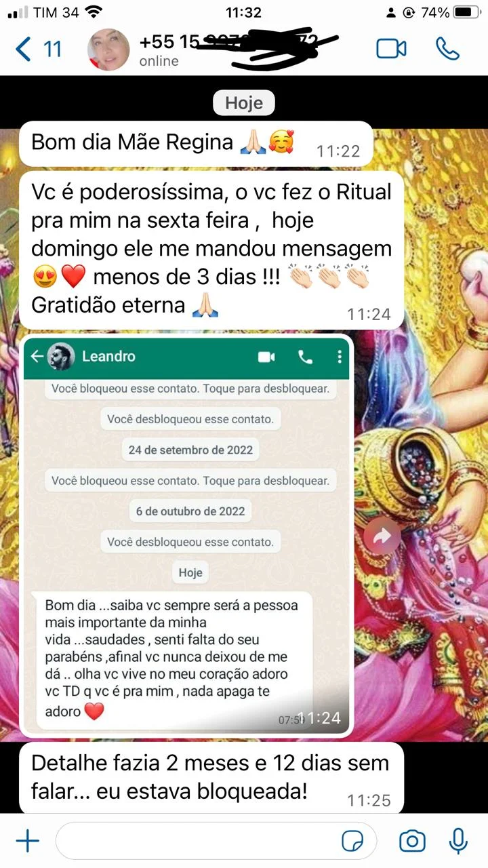Tap the unread count 11 beside back arrow
The width and height of the screenshot is (488, 868).
point(52,50)
